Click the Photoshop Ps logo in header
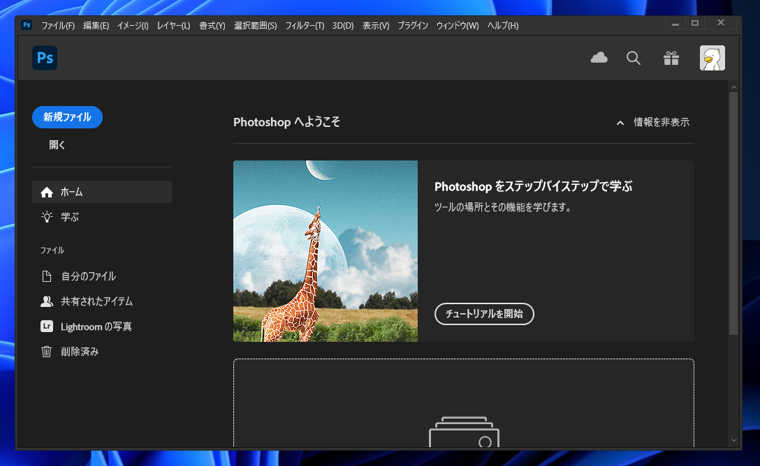 [x=45, y=58]
